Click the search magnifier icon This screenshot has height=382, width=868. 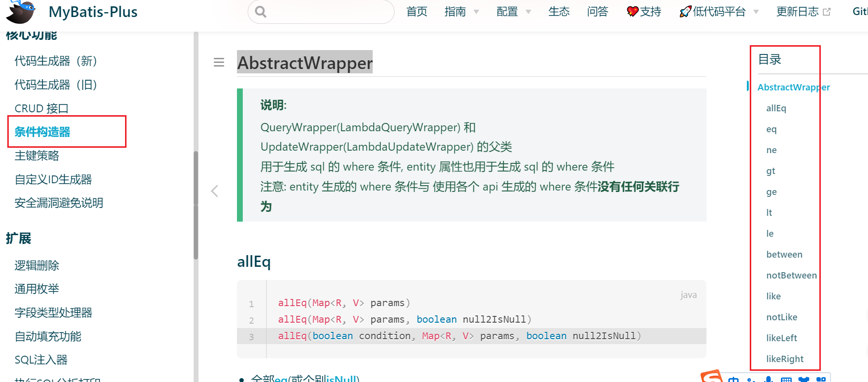pos(261,12)
